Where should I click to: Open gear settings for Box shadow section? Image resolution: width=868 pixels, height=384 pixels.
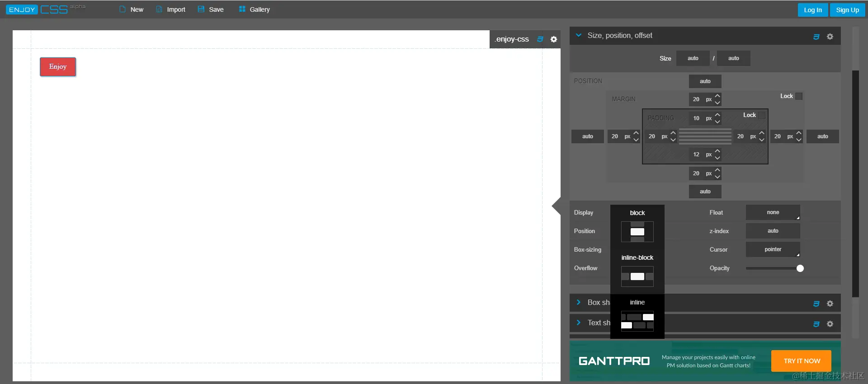(830, 304)
